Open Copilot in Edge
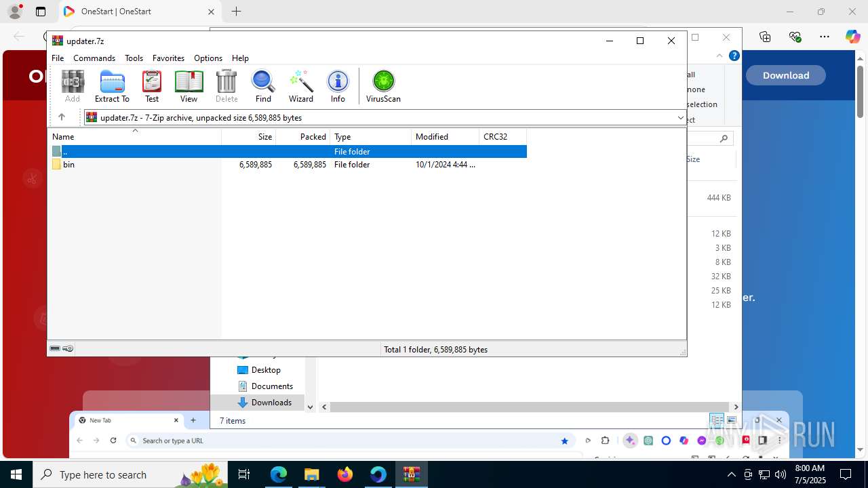 point(852,37)
